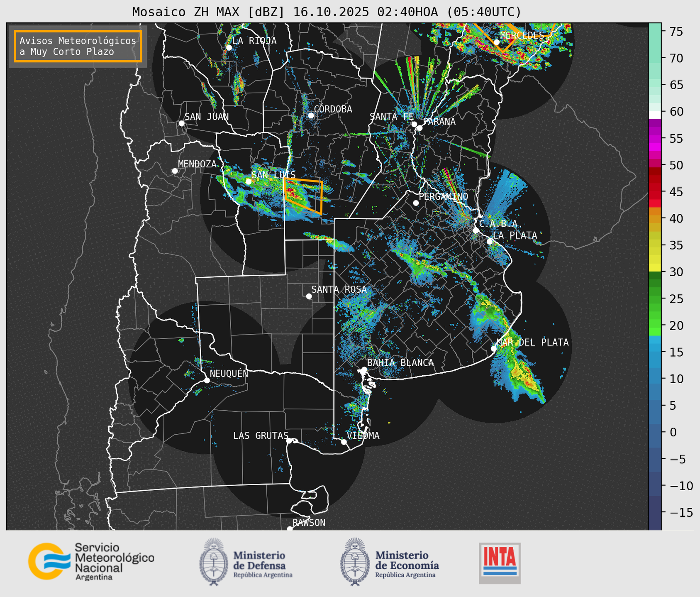
Task: Click the Ministerio de Defensa emblem
Action: click(213, 562)
